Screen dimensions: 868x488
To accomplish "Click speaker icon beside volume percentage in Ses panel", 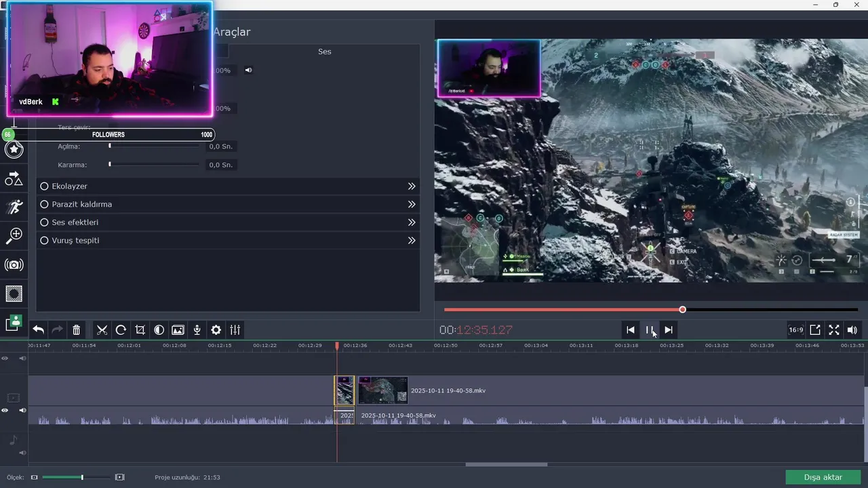I will pyautogui.click(x=248, y=70).
